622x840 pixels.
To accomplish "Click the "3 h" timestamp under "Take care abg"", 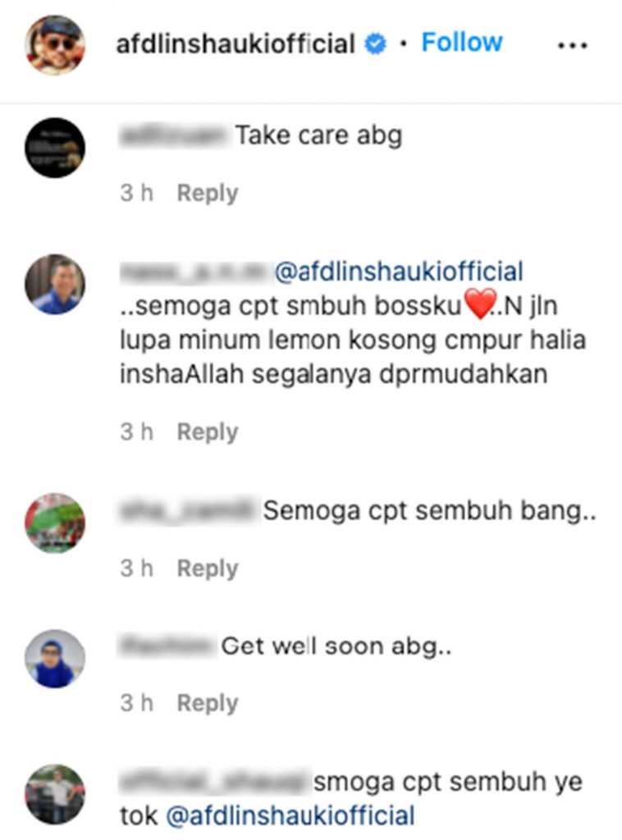I will 136,194.
